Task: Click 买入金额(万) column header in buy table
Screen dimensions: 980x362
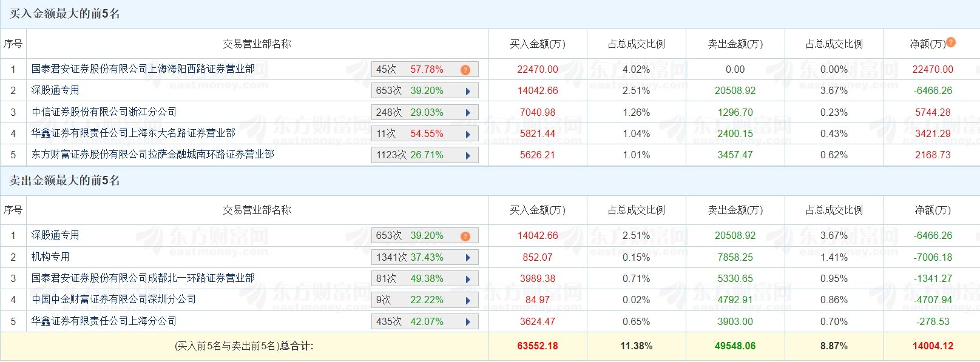Action: tap(538, 44)
